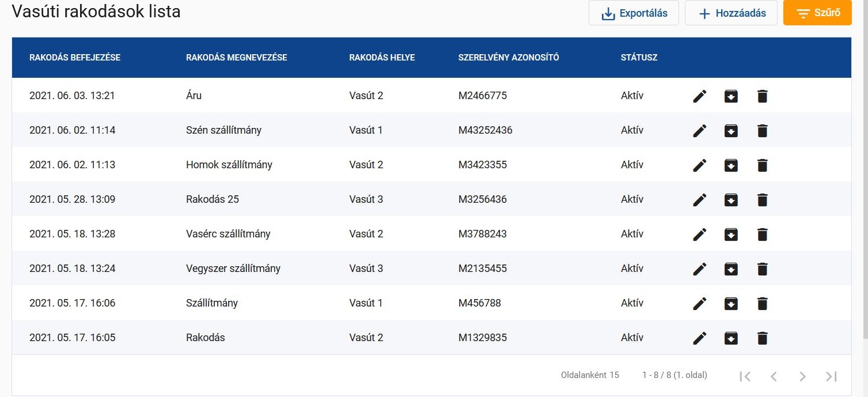Sort by Rakodás megnevezése header
The width and height of the screenshot is (868, 397).
[x=236, y=58]
